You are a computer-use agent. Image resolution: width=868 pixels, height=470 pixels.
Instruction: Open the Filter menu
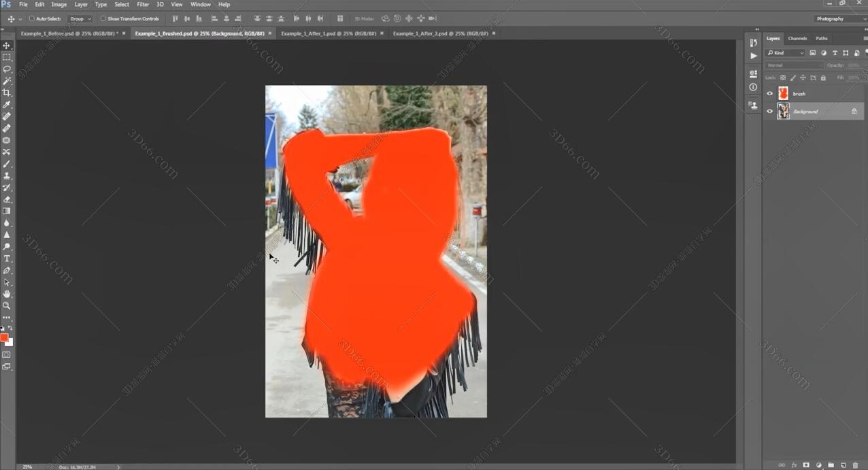(143, 5)
